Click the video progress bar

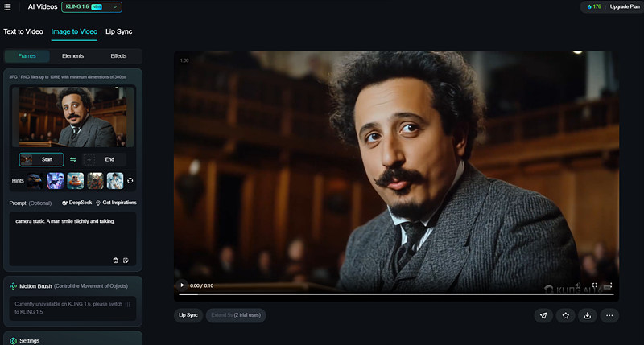[x=394, y=294]
